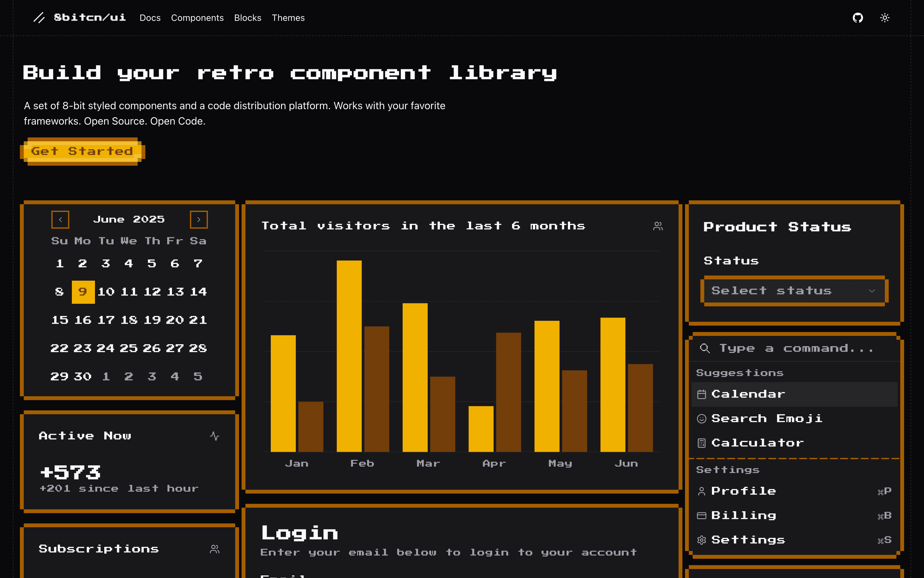Image resolution: width=924 pixels, height=578 pixels.
Task: Click the June 2025 month caption
Action: (129, 219)
